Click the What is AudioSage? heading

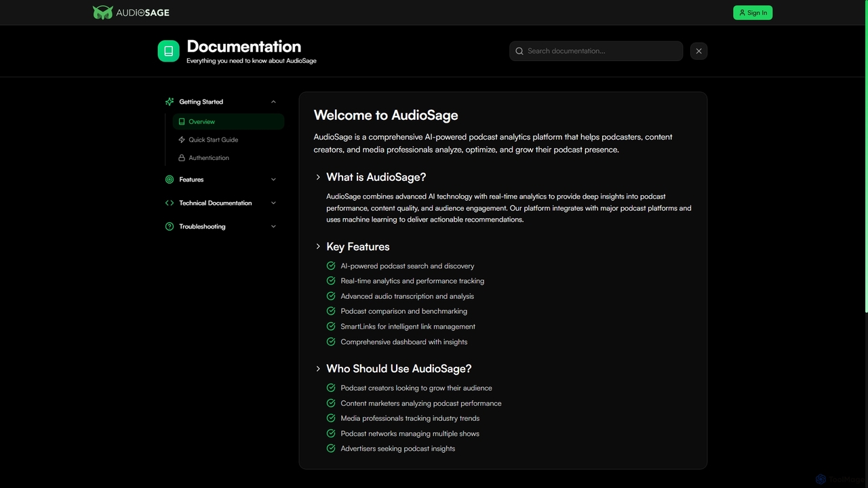(x=376, y=177)
